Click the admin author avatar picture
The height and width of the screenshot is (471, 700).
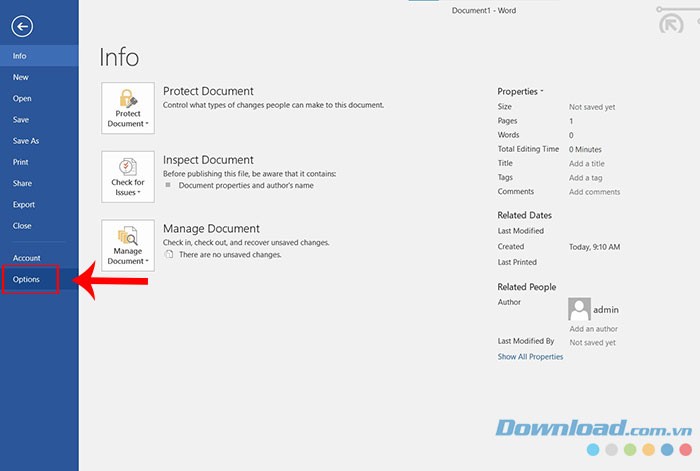coord(578,309)
